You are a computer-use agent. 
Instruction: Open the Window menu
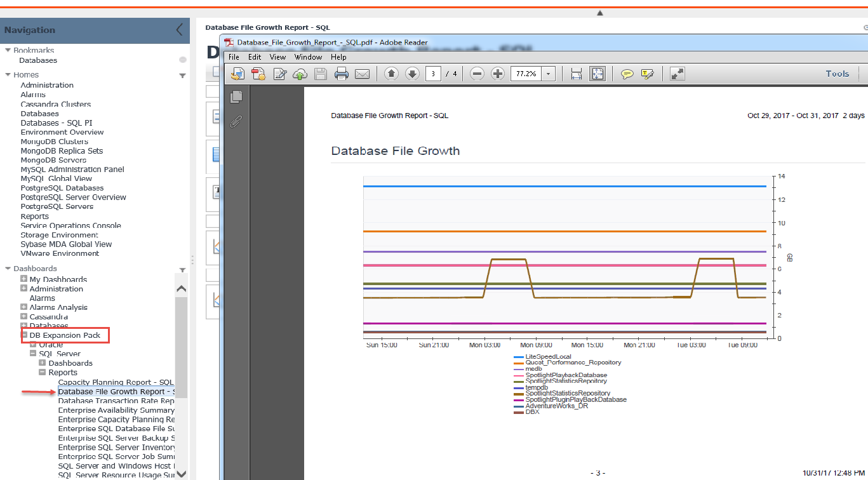pos(308,57)
